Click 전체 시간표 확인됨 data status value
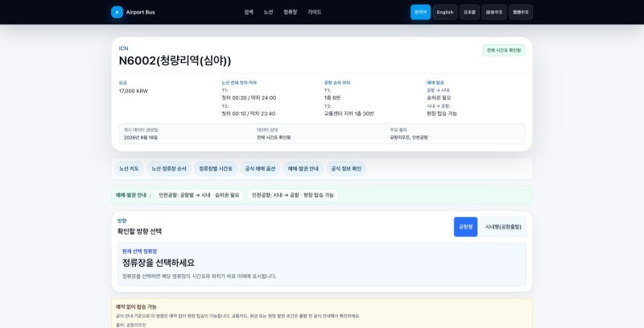 tap(274, 138)
